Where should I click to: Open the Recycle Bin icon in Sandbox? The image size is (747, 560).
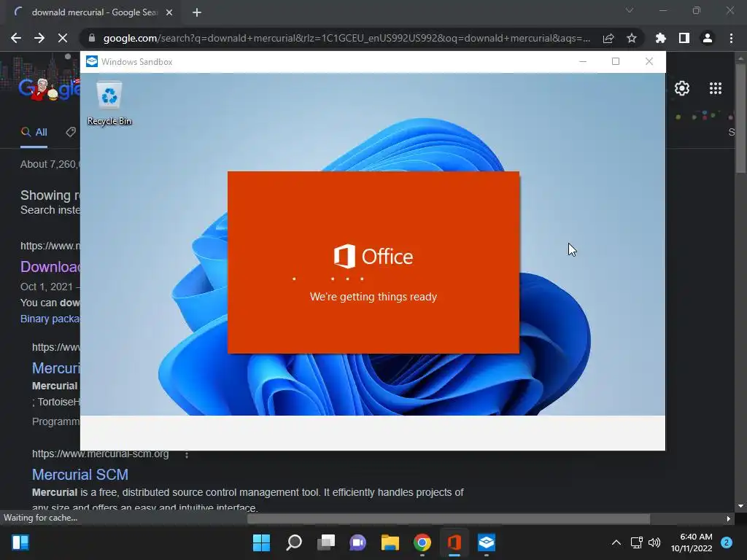pyautogui.click(x=109, y=103)
